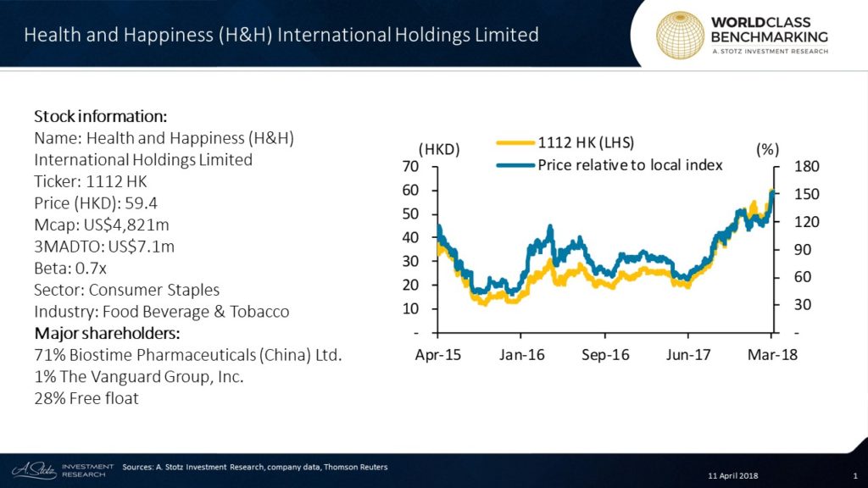Screen dimensions: 868x488
Task: Click the World Class Benchmarking globe logo
Action: pyautogui.click(x=681, y=34)
